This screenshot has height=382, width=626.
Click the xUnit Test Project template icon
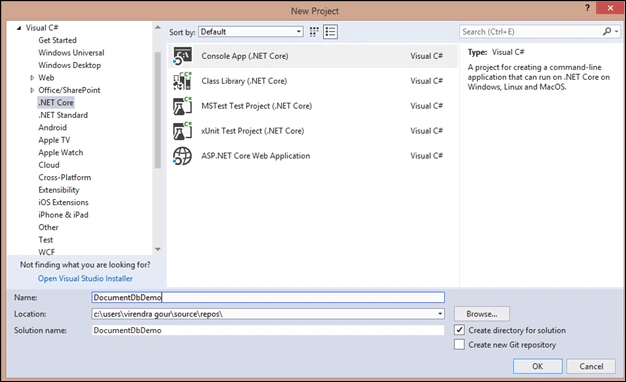tap(182, 131)
